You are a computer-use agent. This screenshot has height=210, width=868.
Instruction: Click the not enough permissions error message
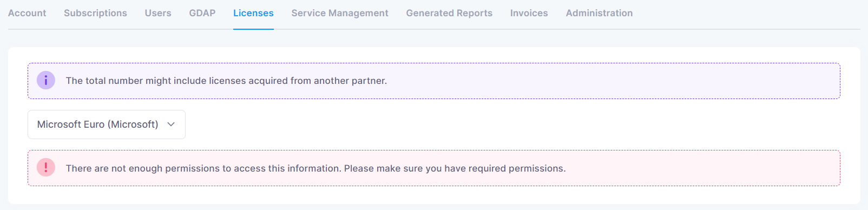(316, 168)
